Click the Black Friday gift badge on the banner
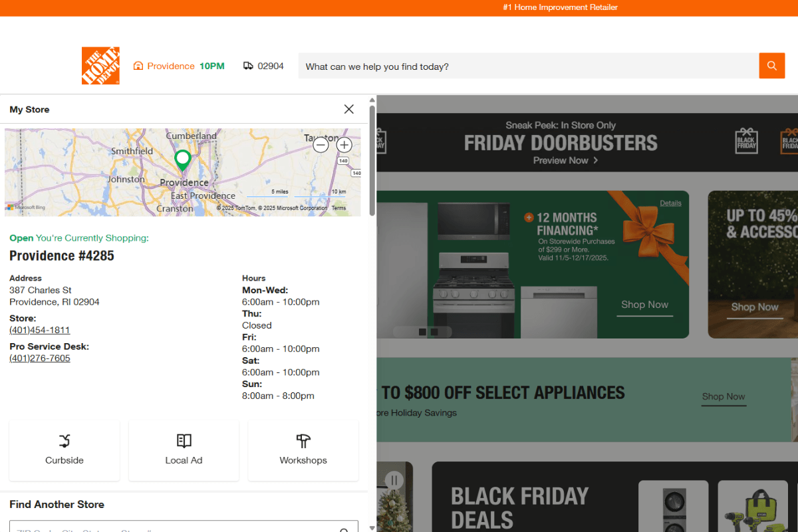The height and width of the screenshot is (532, 798). pos(746,140)
